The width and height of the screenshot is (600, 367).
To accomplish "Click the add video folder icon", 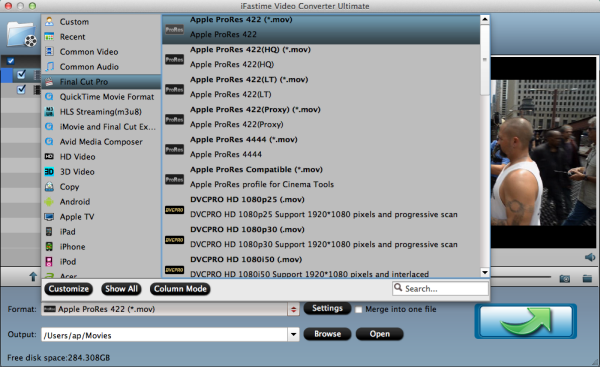I will point(22,35).
